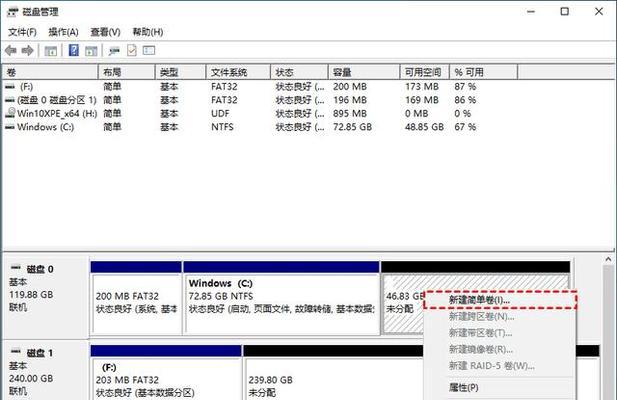The width and height of the screenshot is (617, 400).
Task: Select the 磁盘 1 disk label
Action: pyautogui.click(x=40, y=353)
